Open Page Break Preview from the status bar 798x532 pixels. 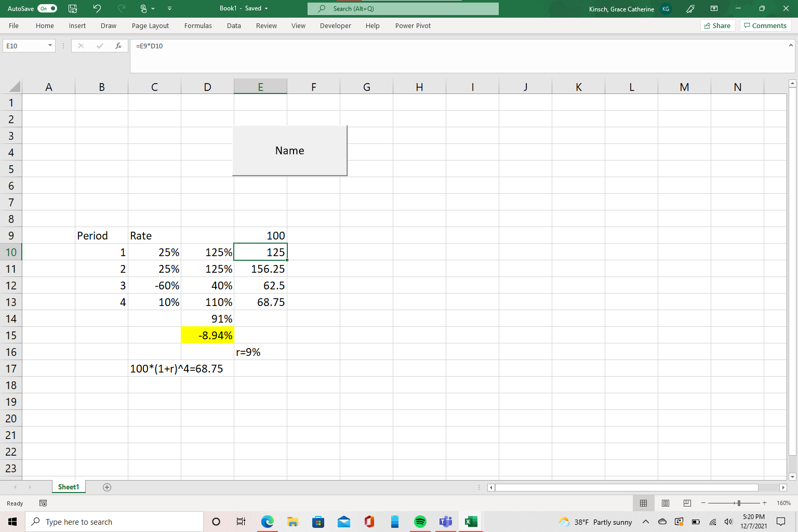687,503
